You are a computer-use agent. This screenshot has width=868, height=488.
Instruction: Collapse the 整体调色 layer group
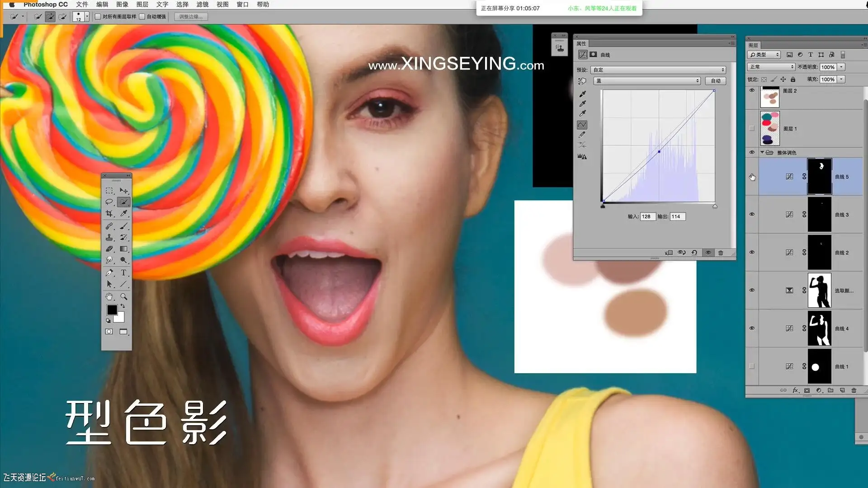click(x=762, y=152)
